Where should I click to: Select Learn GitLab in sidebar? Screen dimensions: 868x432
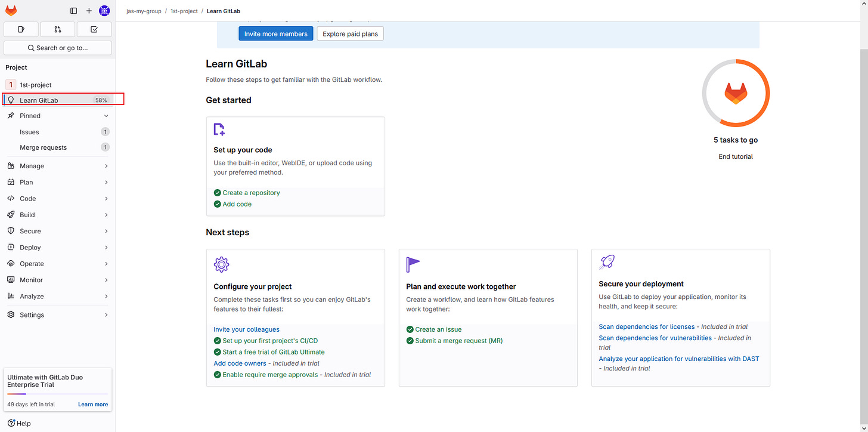click(x=58, y=100)
